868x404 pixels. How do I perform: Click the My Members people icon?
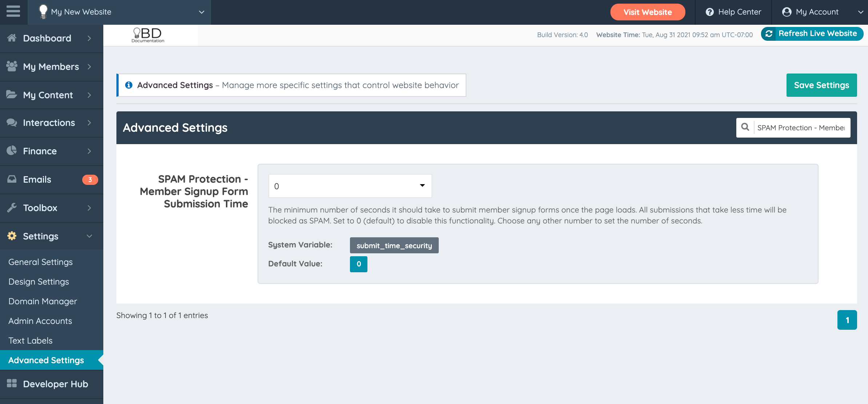[12, 66]
